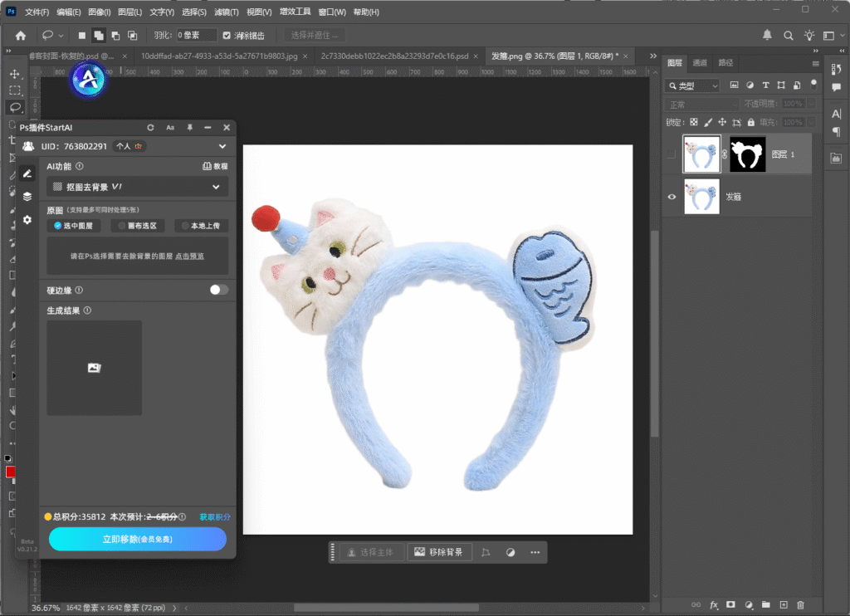Screen dimensions: 850x616
Task: Open the 类型 layer filter dropdown
Action: point(693,86)
